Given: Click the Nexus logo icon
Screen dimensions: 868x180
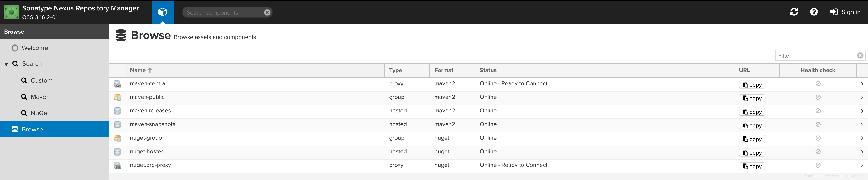Looking at the screenshot, I should coord(11,12).
